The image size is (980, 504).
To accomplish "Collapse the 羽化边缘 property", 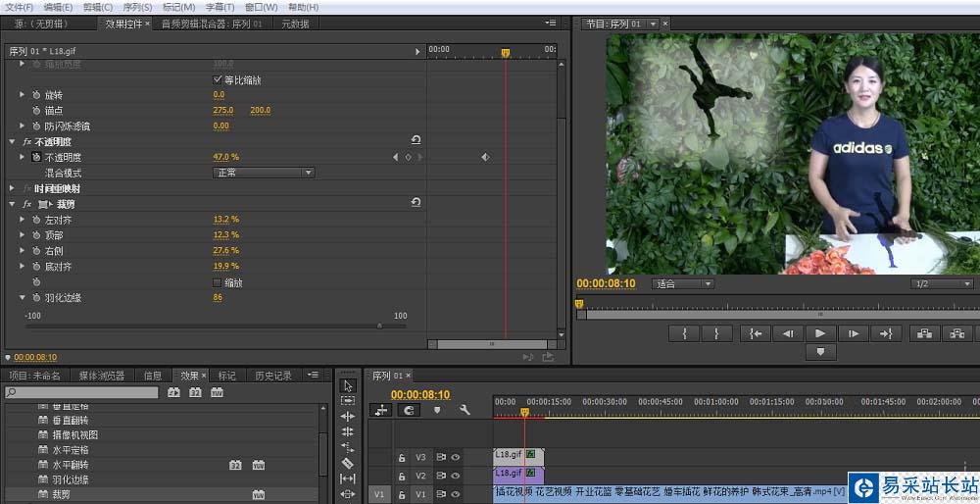I will click(23, 297).
